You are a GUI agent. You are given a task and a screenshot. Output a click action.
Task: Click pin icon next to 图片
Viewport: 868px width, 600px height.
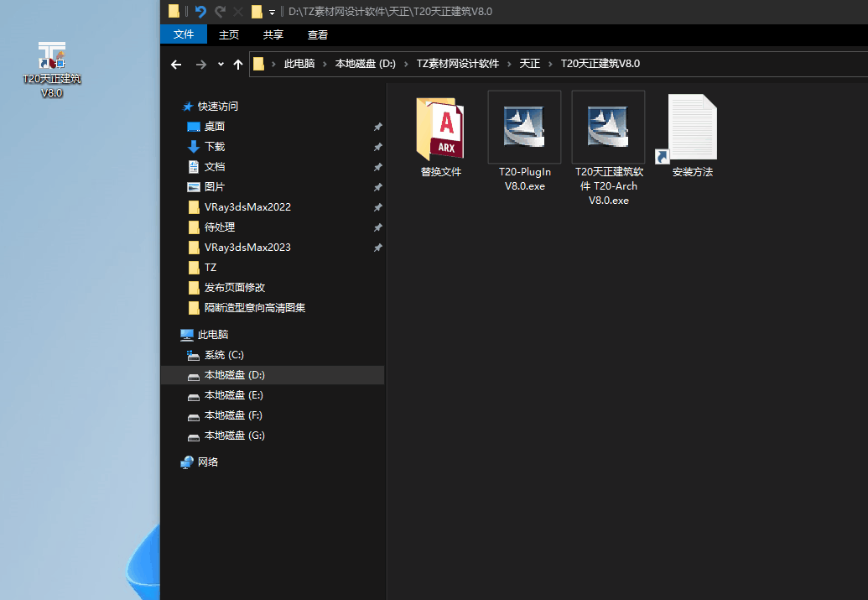[377, 187]
